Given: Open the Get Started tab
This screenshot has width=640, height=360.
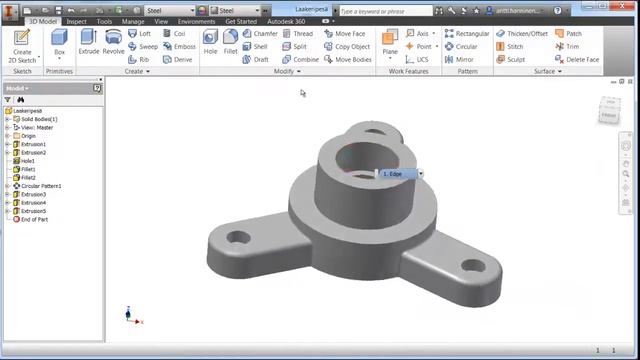Looking at the screenshot, I should pos(241,21).
